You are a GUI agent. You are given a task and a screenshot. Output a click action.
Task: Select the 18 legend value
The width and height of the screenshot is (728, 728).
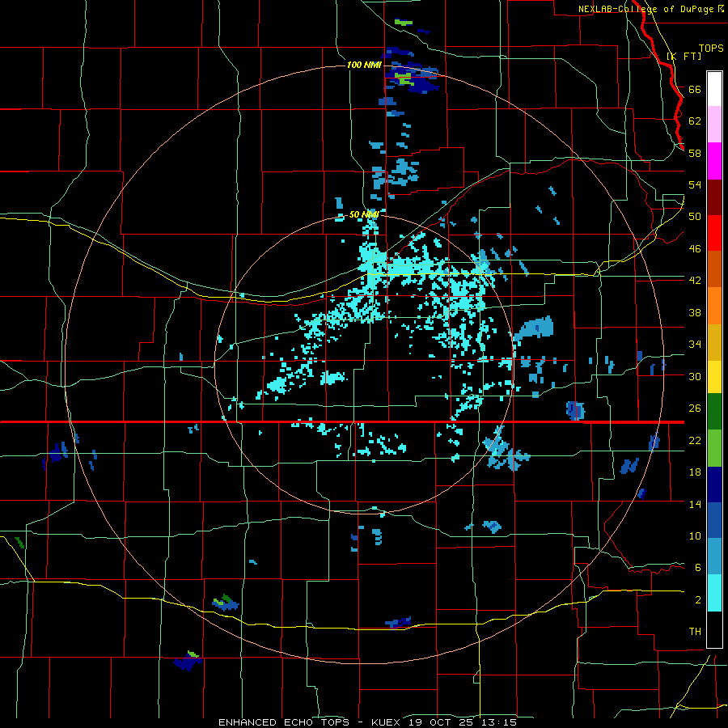[x=695, y=472]
